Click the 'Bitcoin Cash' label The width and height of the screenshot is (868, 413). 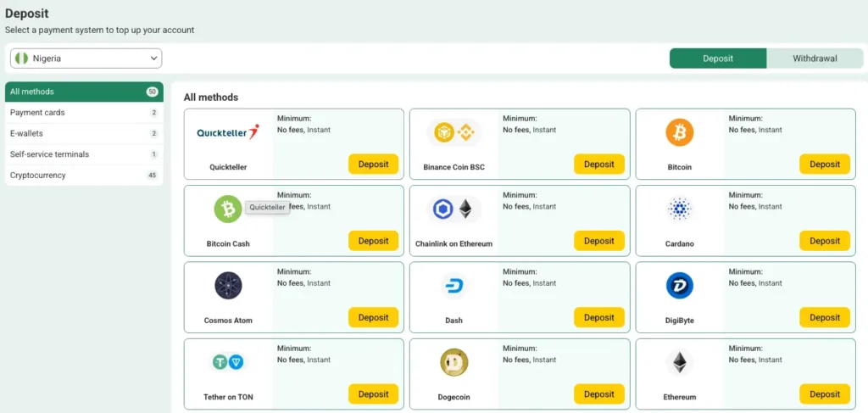[x=228, y=243]
